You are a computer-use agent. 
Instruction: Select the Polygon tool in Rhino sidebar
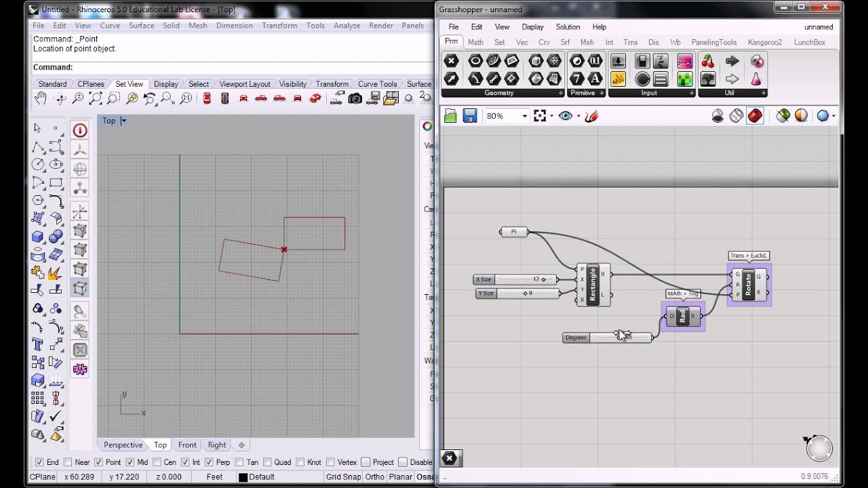[37, 201]
